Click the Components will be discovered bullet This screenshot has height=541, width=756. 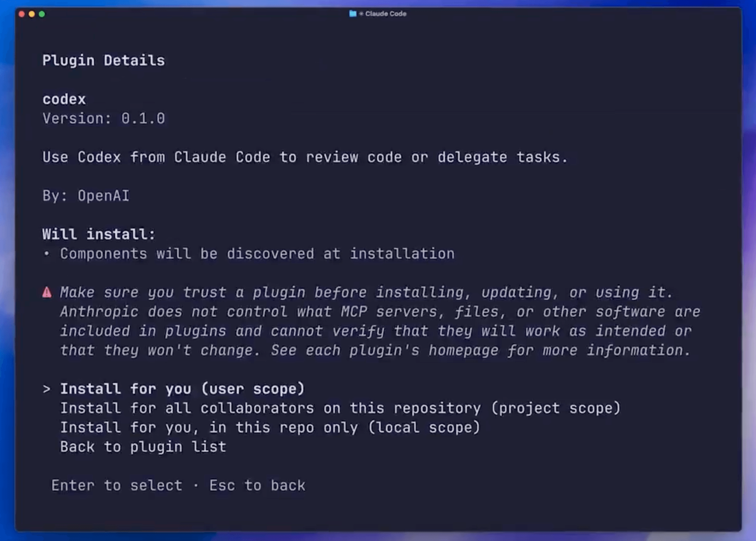point(249,254)
